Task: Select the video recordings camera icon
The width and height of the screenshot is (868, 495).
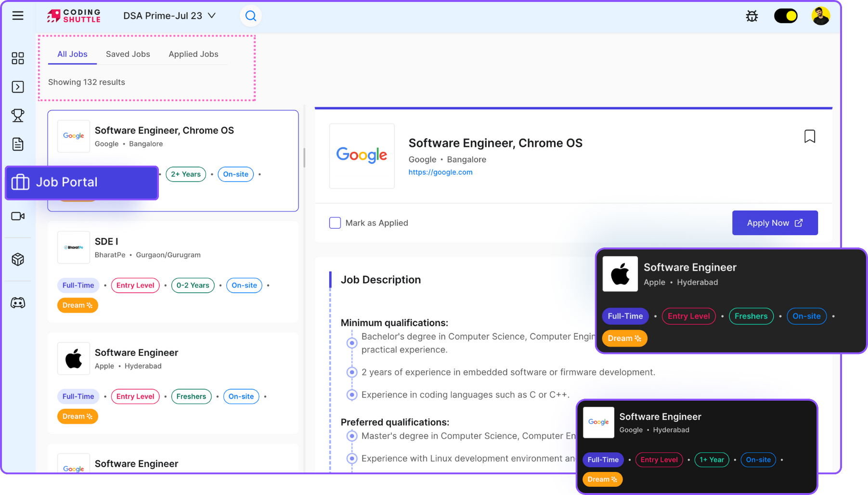Action: (18, 216)
